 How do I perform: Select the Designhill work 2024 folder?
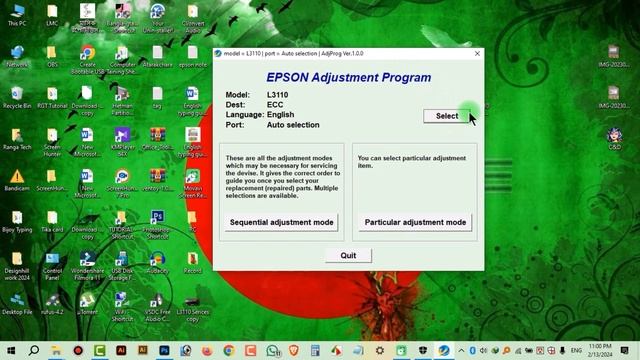[x=17, y=266]
